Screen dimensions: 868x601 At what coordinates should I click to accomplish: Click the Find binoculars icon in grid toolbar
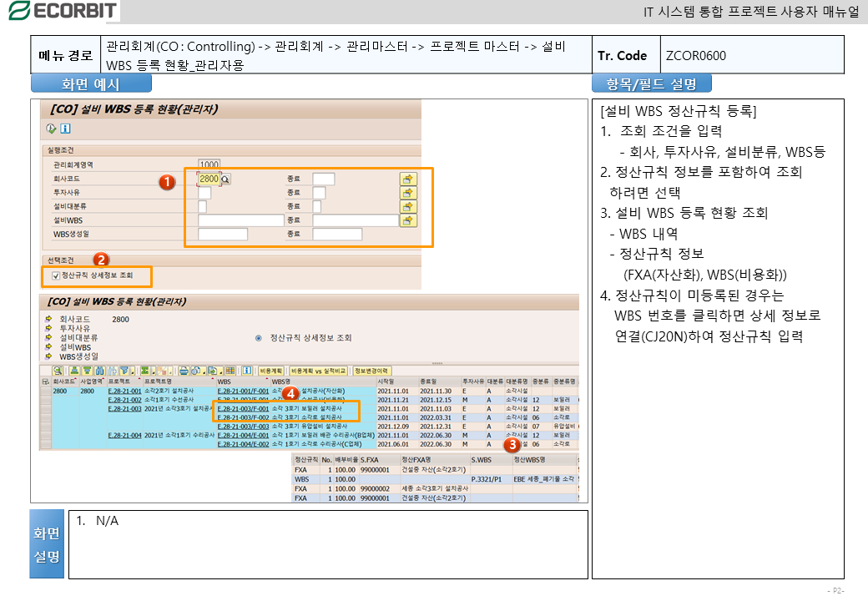click(x=99, y=371)
